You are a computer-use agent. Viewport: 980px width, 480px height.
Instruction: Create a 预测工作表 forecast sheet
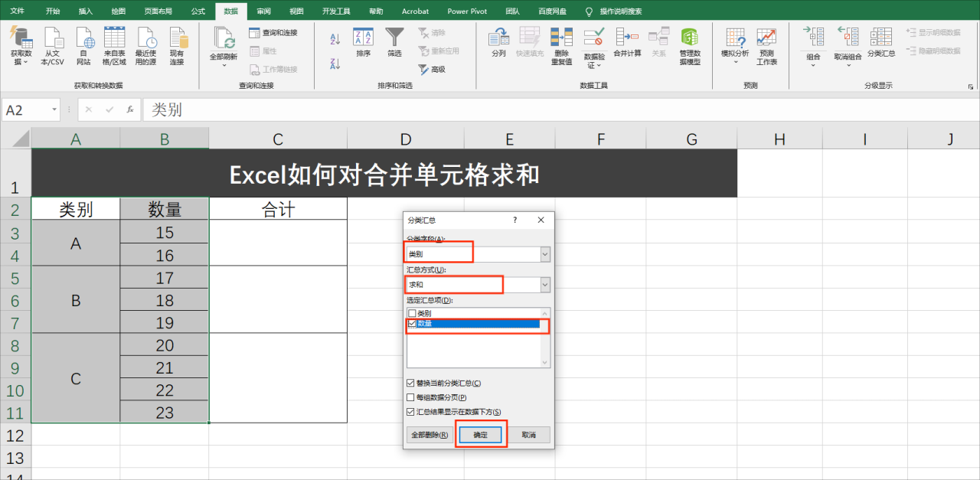pyautogui.click(x=766, y=46)
